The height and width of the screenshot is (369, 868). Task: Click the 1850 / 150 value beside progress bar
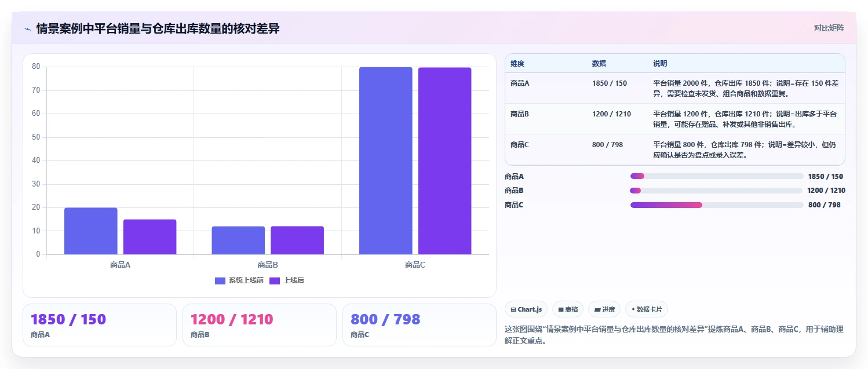pyautogui.click(x=826, y=177)
